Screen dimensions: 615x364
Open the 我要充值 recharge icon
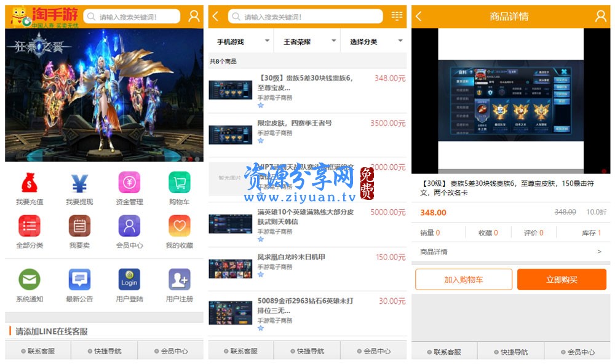[30, 183]
